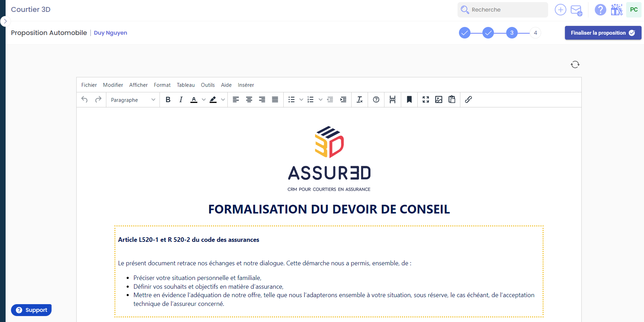This screenshot has height=322, width=644.
Task: Open the Outils menu
Action: click(x=208, y=85)
